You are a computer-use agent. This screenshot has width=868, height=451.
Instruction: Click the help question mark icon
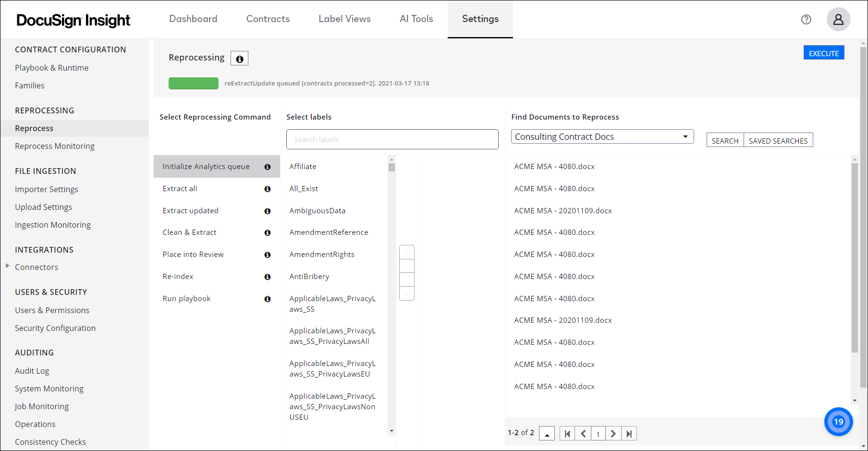[806, 19]
